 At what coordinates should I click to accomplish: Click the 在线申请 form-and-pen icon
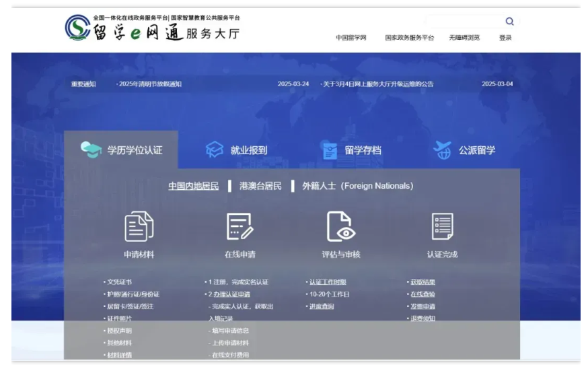pos(240,226)
